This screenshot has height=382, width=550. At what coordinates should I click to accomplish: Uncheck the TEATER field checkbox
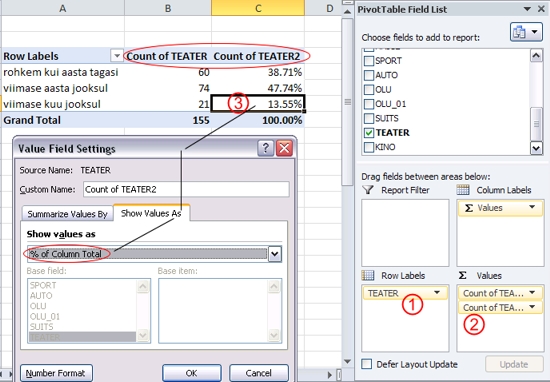coord(369,133)
